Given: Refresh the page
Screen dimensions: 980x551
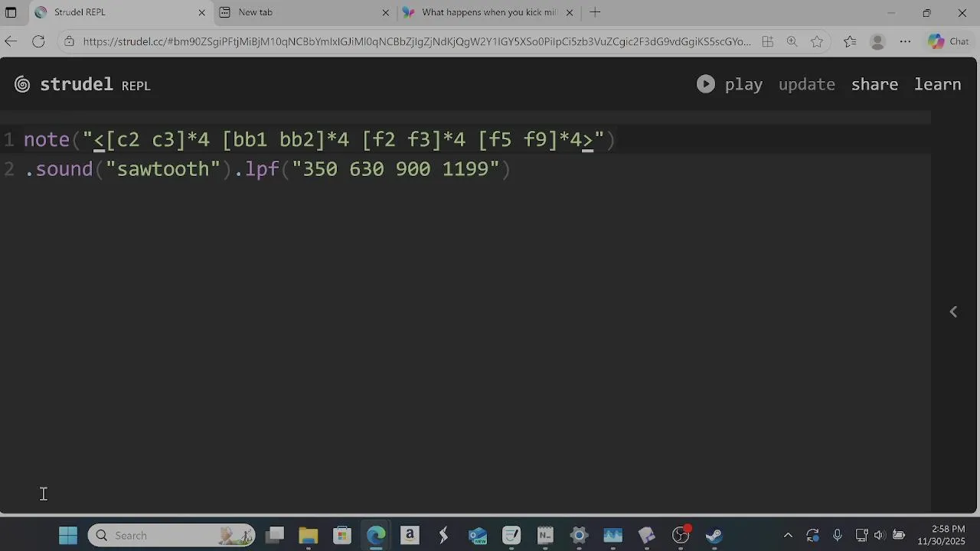Looking at the screenshot, I should point(38,42).
